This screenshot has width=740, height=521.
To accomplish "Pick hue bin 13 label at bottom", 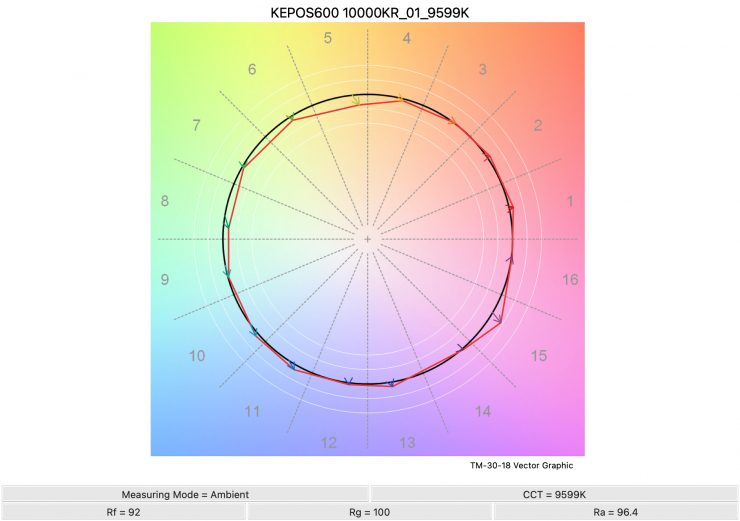I will tap(408, 443).
